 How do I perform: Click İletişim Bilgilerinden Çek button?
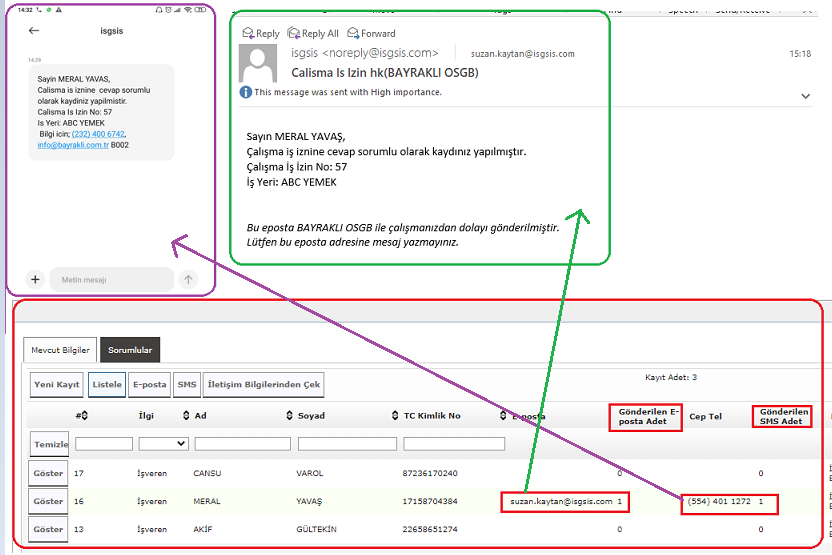pos(264,385)
